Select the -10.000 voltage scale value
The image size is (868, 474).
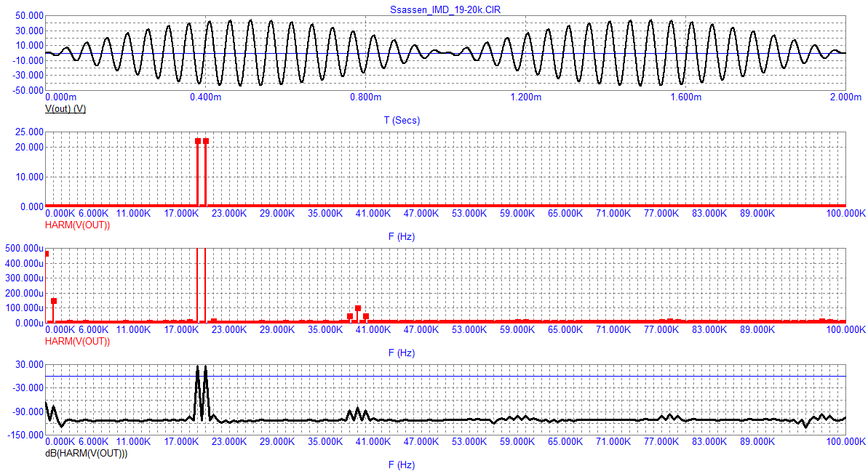pos(28,60)
